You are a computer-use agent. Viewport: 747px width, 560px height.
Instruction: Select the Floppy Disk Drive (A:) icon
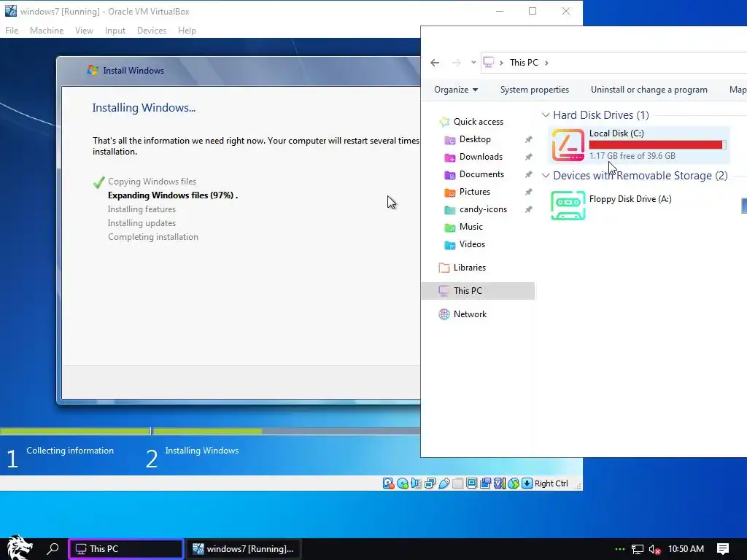[x=568, y=205]
